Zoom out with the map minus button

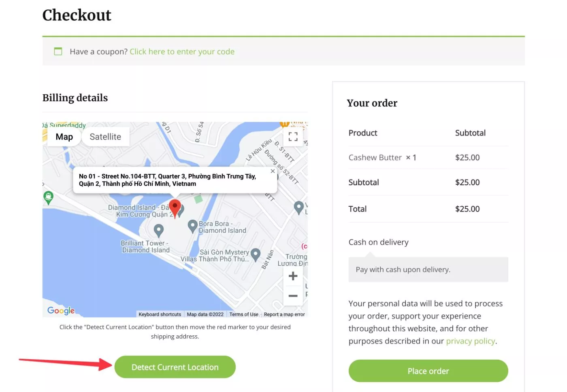[x=293, y=296]
